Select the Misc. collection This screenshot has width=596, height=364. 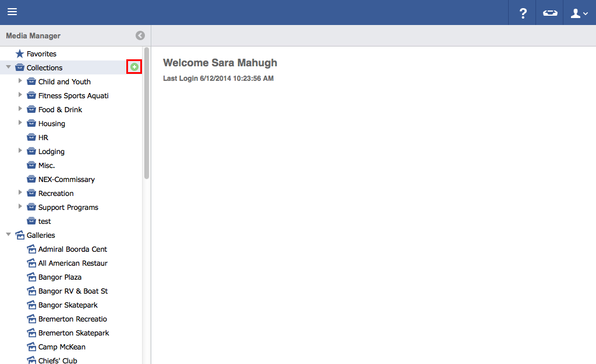point(47,166)
